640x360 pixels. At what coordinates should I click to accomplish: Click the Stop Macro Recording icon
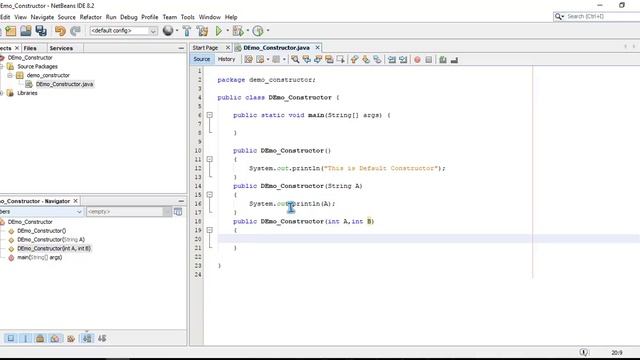coord(429,60)
